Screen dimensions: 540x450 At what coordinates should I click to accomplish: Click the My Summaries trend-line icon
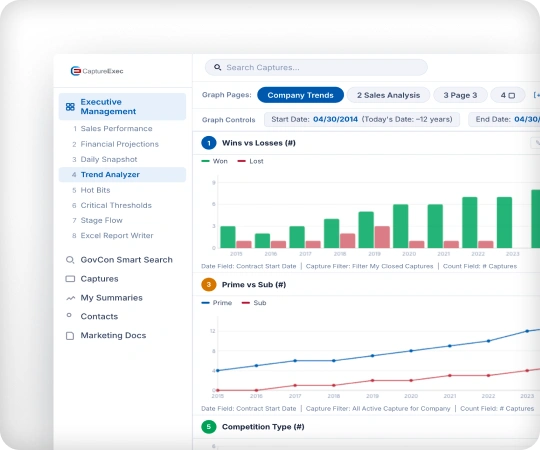(x=70, y=298)
